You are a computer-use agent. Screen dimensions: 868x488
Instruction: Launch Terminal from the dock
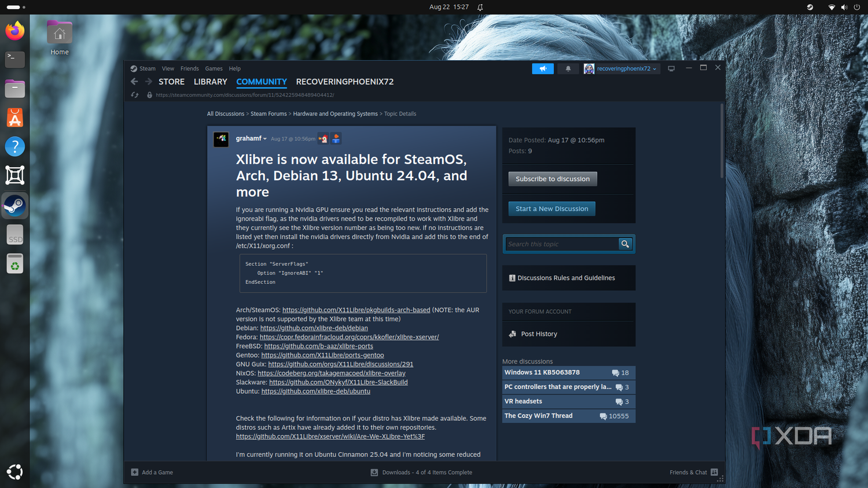(15, 59)
